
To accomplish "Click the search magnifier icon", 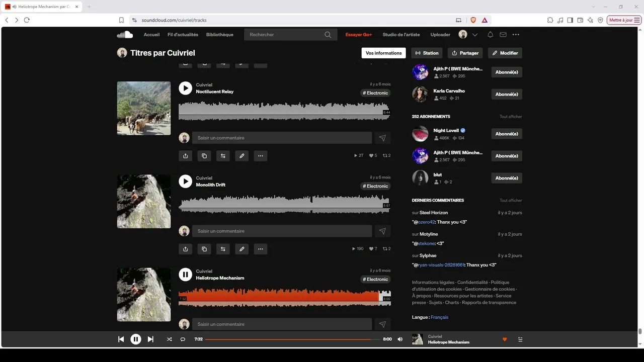I will coord(328,35).
